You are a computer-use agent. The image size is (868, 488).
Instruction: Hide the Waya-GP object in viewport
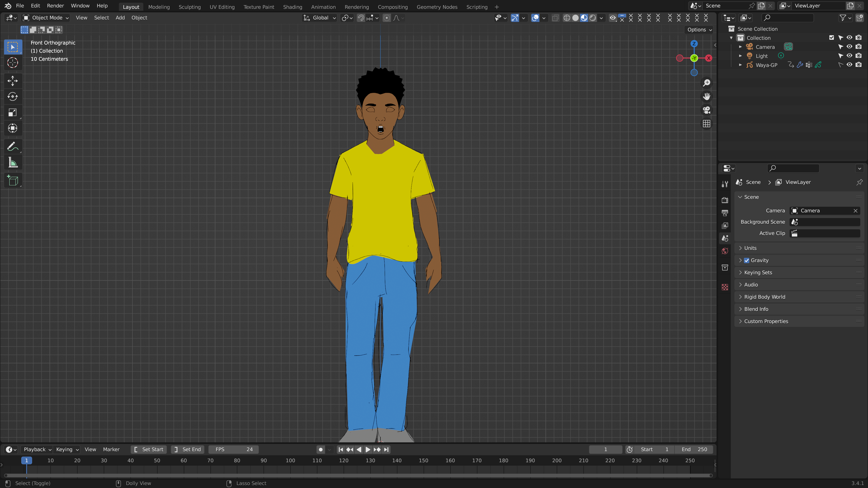pos(849,65)
